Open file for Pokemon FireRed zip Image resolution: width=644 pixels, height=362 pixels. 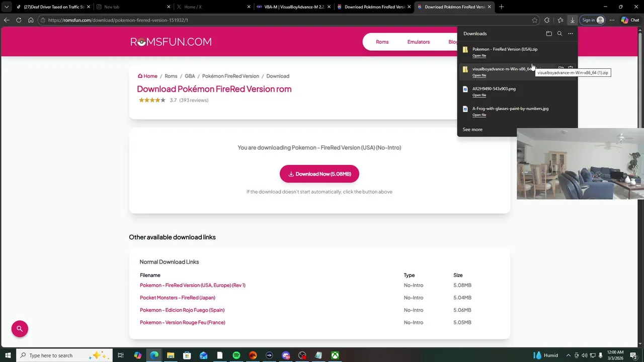tap(479, 56)
